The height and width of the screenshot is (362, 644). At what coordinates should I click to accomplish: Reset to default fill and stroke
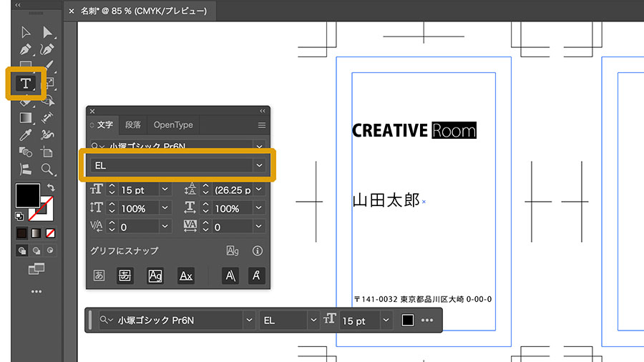pyautogui.click(x=19, y=216)
